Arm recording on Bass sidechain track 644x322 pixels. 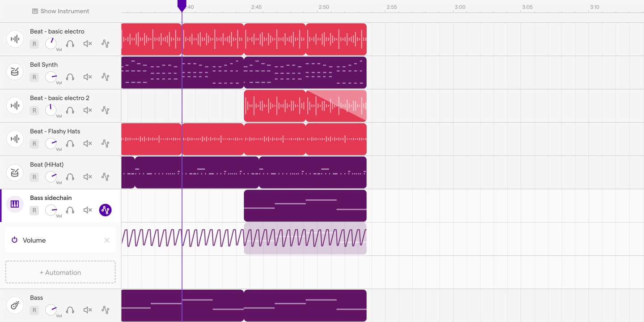tap(34, 210)
